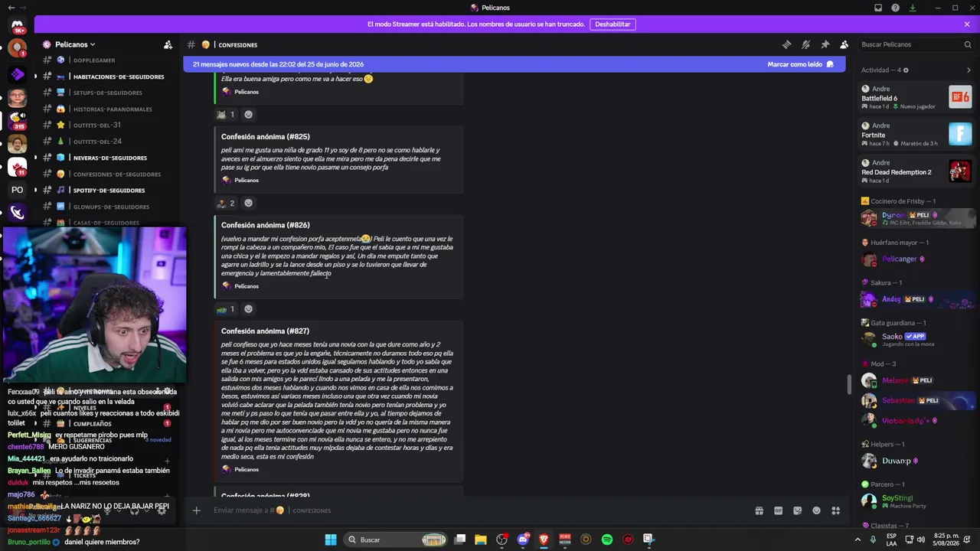Add reaction under Confesión anónima #825
This screenshot has height=551, width=980.
coord(248,203)
